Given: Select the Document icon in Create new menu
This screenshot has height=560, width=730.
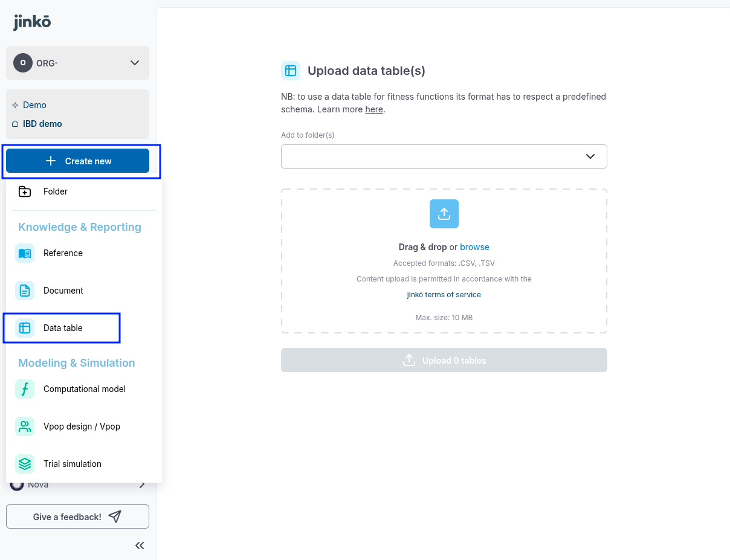Looking at the screenshot, I should [24, 291].
